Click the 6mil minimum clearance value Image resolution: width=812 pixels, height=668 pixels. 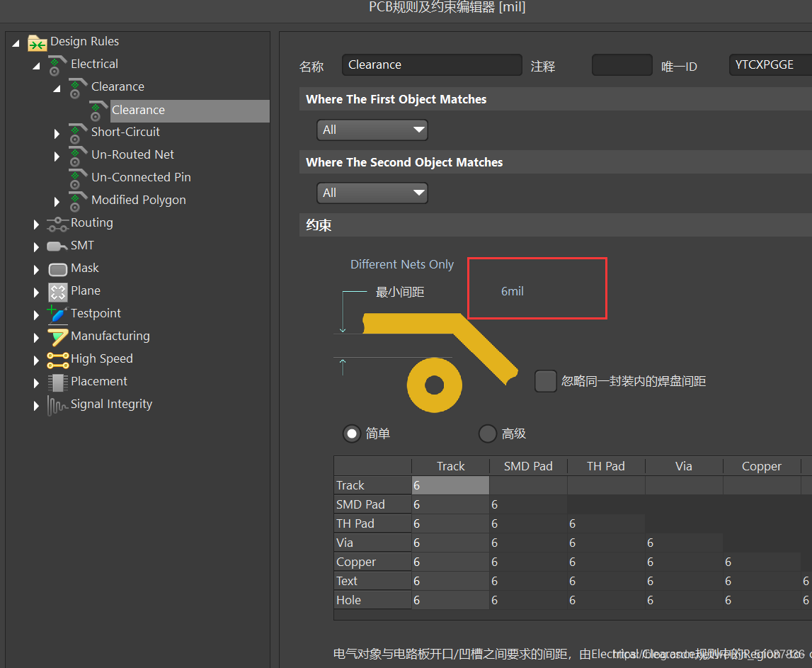click(x=513, y=291)
